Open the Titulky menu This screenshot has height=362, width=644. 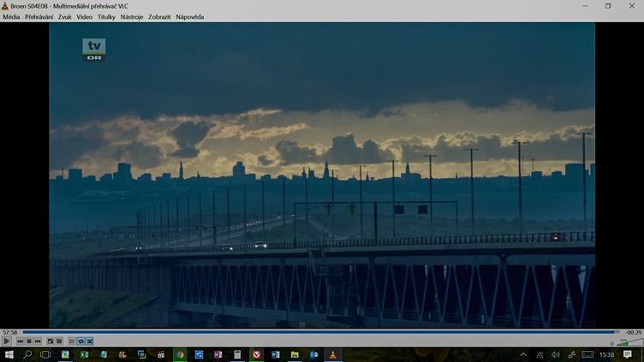(106, 17)
